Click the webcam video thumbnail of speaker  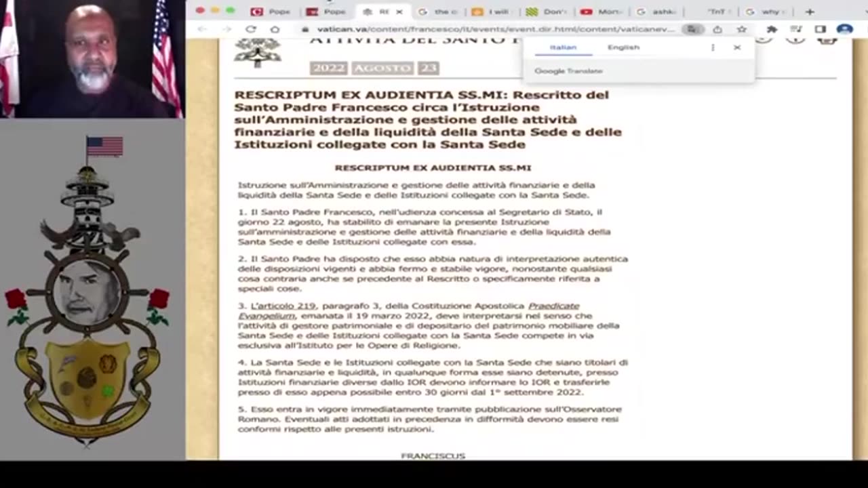(x=92, y=59)
